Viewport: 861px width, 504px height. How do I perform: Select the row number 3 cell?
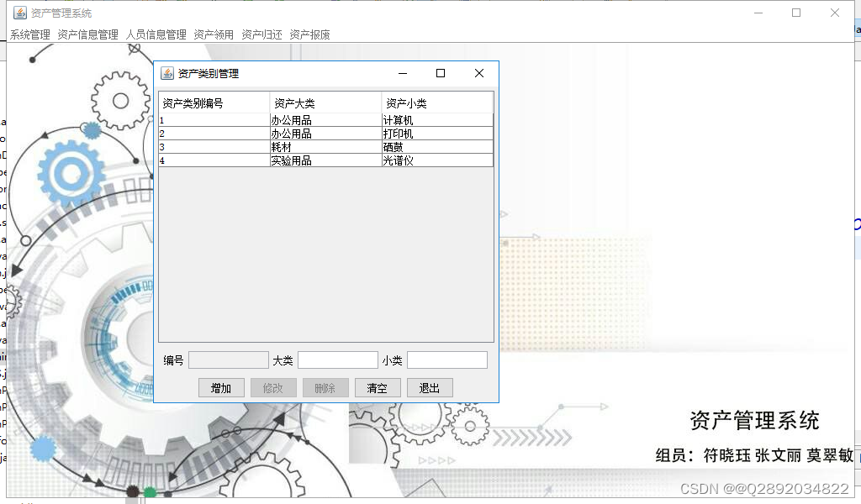coord(214,147)
